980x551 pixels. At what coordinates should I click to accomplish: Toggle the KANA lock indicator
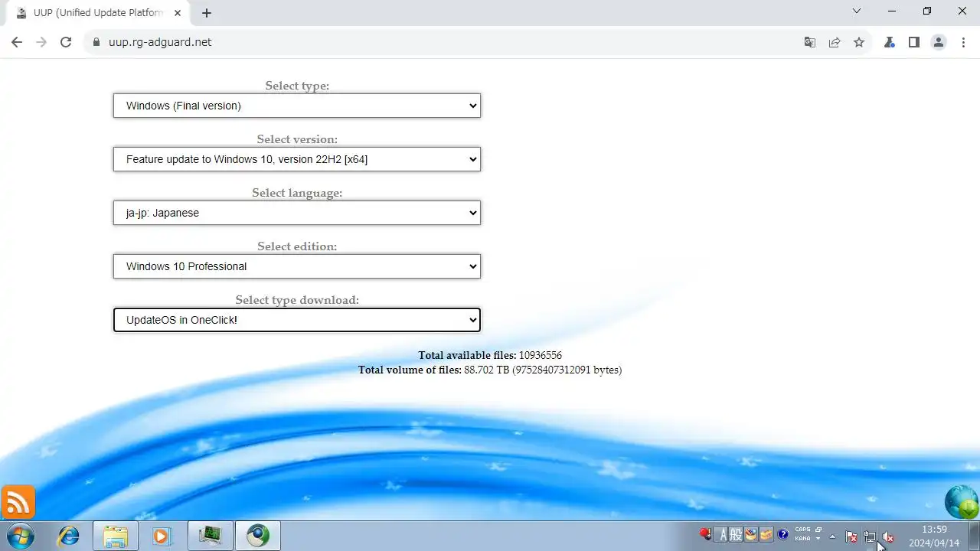click(x=803, y=539)
